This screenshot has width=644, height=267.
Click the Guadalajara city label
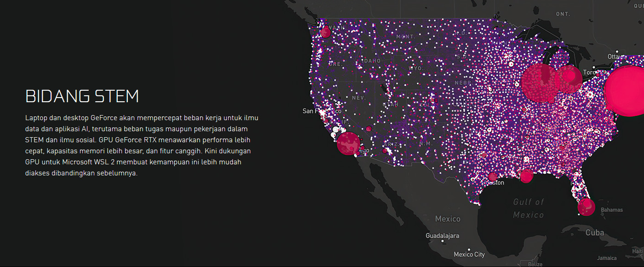(443, 236)
